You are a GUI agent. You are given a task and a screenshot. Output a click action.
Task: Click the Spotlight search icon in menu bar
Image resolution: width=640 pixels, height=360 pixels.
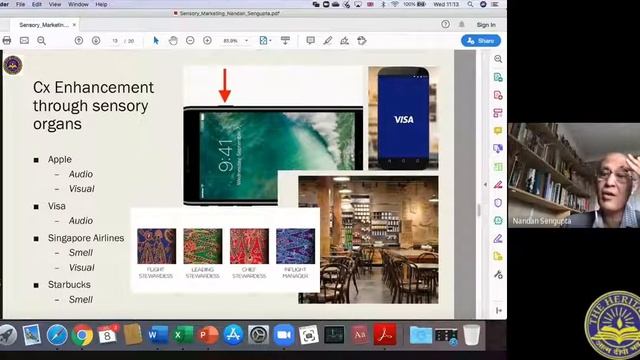[471, 4]
